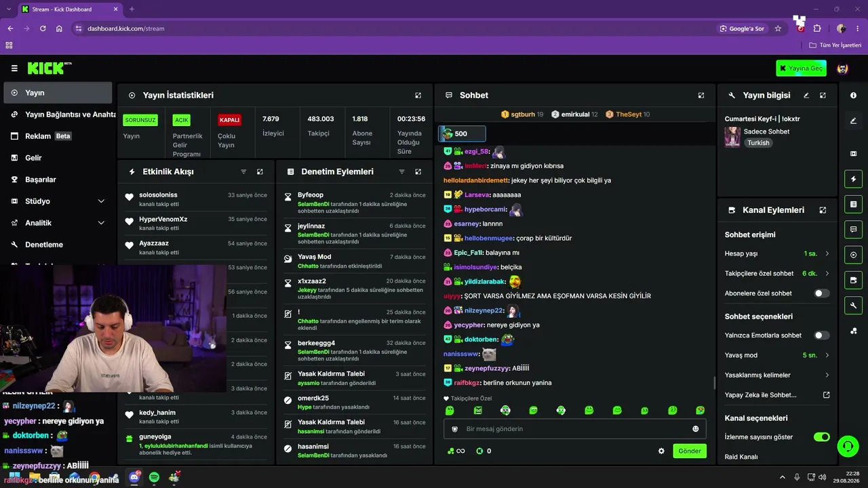Click the stream category thumbnail image
Image resolution: width=868 pixels, height=488 pixels.
[x=732, y=137]
